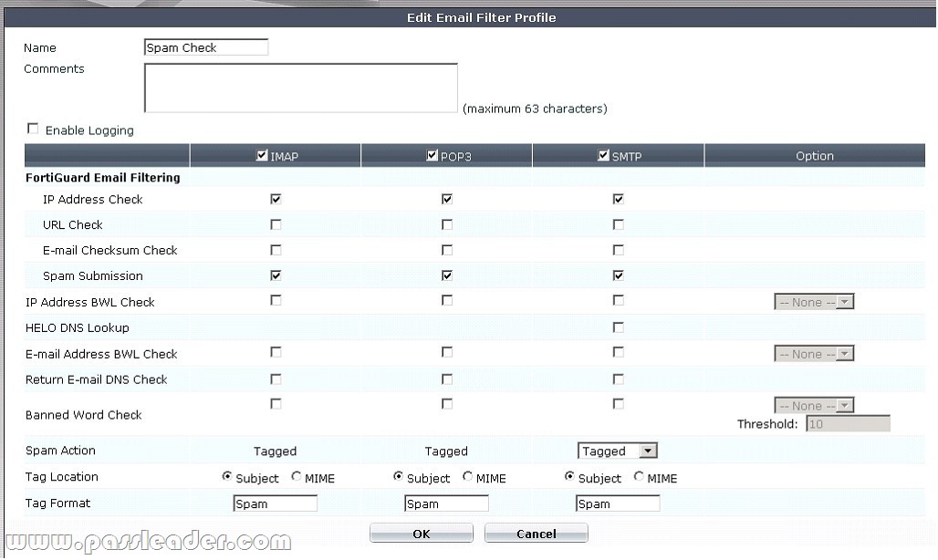Click the POP3 Tagged spam action text
This screenshot has height=560, width=938.
pos(446,451)
